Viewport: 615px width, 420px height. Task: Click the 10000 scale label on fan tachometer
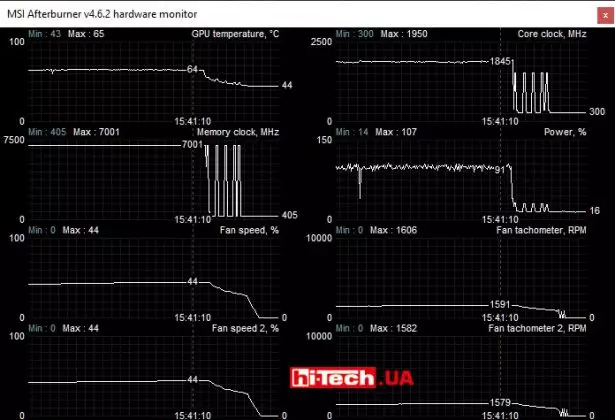point(319,238)
